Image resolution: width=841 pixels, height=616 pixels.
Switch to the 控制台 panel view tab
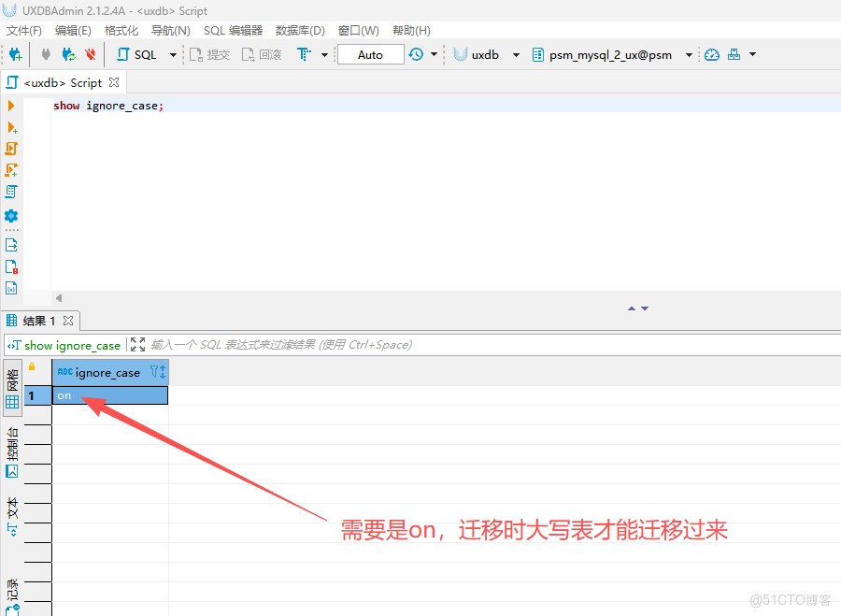tap(12, 452)
